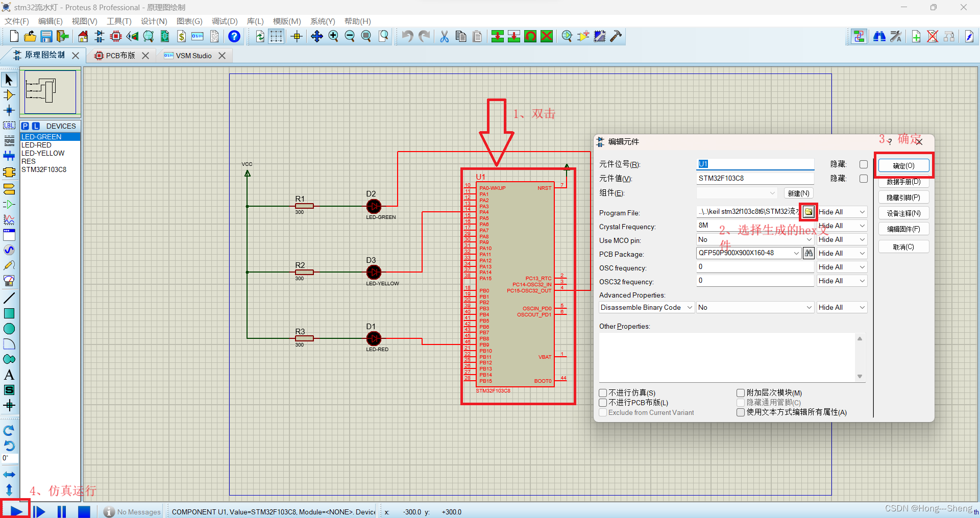Open the 库(L) menu
Screen dimensions: 980x518
point(255,21)
